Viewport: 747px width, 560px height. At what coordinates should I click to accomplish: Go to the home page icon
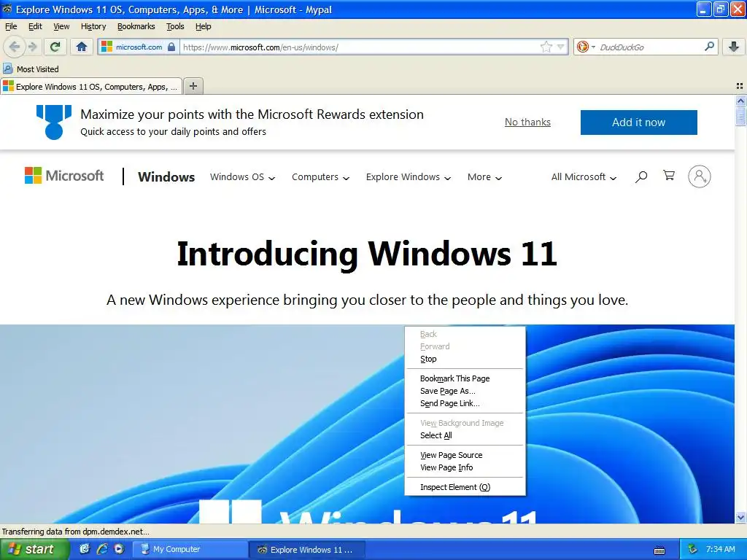coord(82,47)
